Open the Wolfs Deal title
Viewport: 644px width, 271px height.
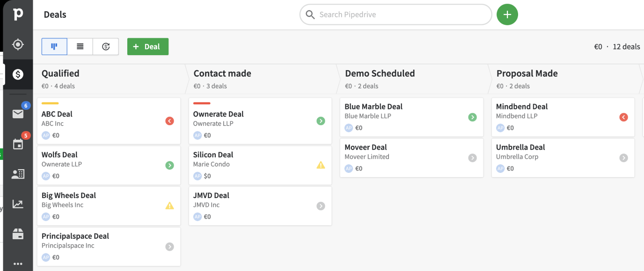click(59, 155)
